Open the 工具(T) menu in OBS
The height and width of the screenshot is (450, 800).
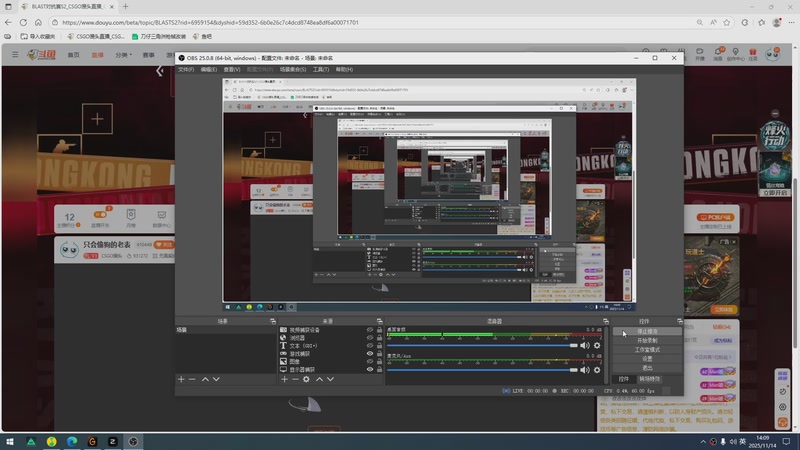[x=320, y=70]
